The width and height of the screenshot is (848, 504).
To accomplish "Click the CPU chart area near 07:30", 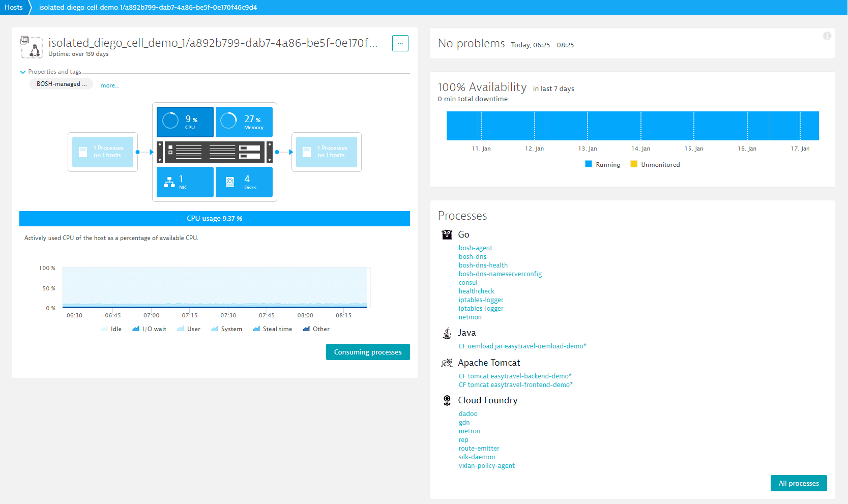I will click(228, 287).
